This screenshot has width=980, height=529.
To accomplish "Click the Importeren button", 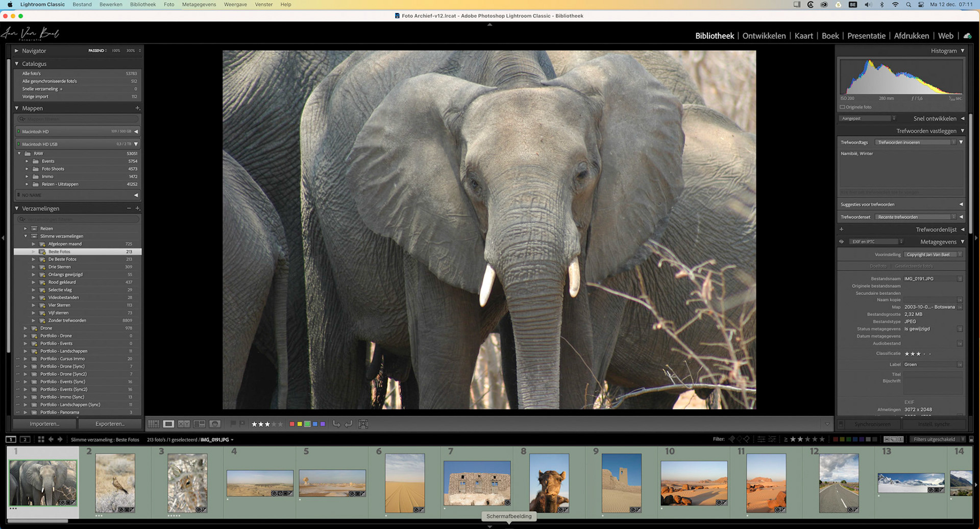I will [x=44, y=424].
